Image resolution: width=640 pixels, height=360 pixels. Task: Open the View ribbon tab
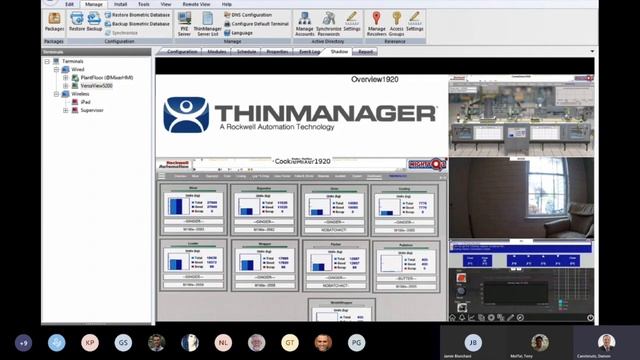[x=166, y=4]
